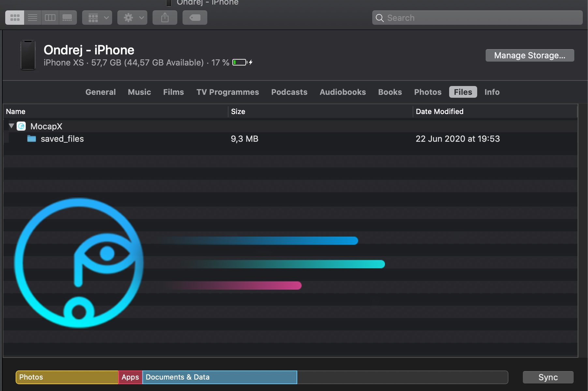Select the MocapX row
This screenshot has height=391, width=588.
point(290,126)
